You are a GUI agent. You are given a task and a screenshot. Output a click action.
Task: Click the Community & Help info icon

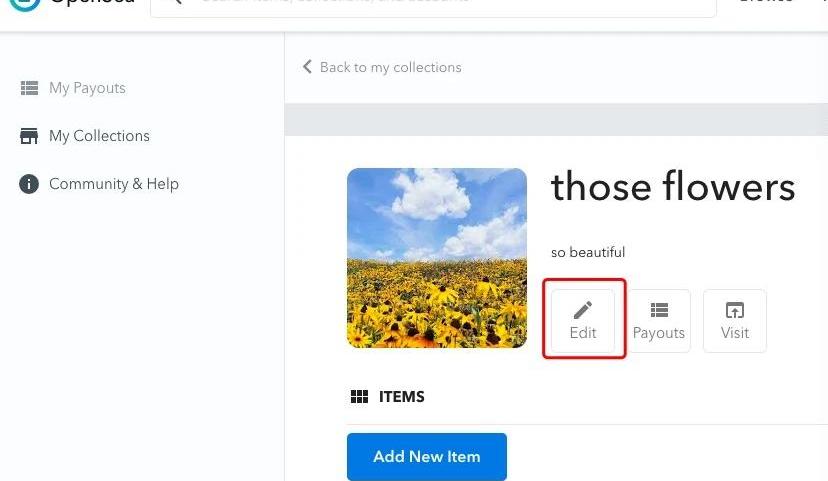[x=29, y=184]
